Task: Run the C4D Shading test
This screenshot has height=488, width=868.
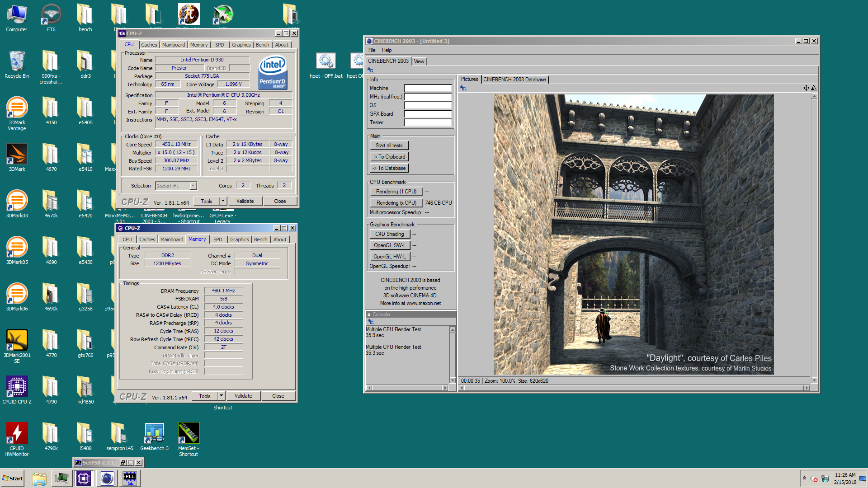Action: (390, 234)
